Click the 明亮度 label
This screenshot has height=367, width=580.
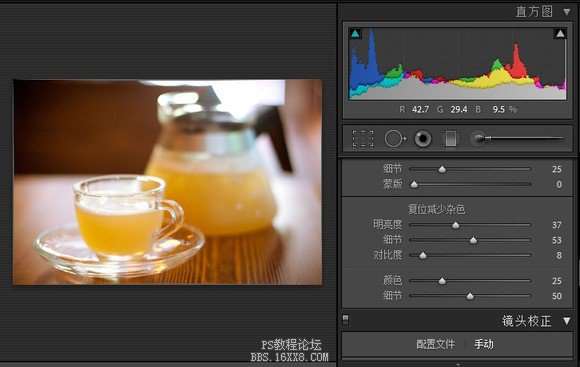click(x=387, y=225)
